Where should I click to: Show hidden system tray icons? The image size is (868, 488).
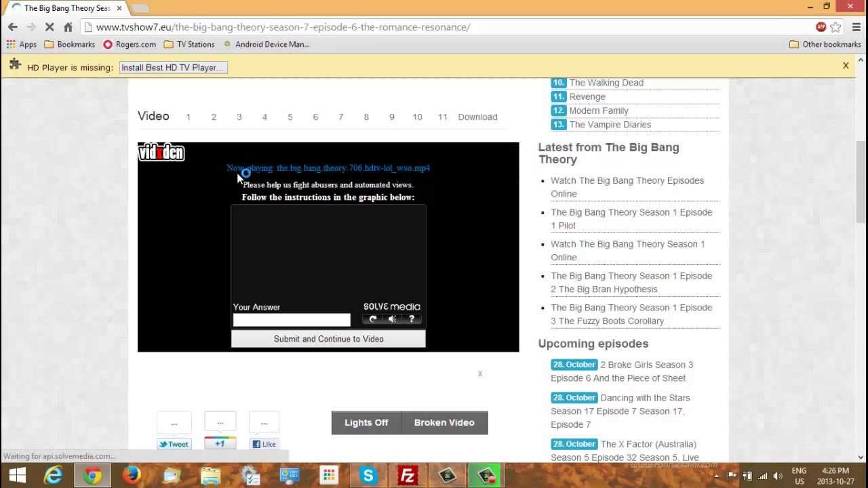point(717,476)
